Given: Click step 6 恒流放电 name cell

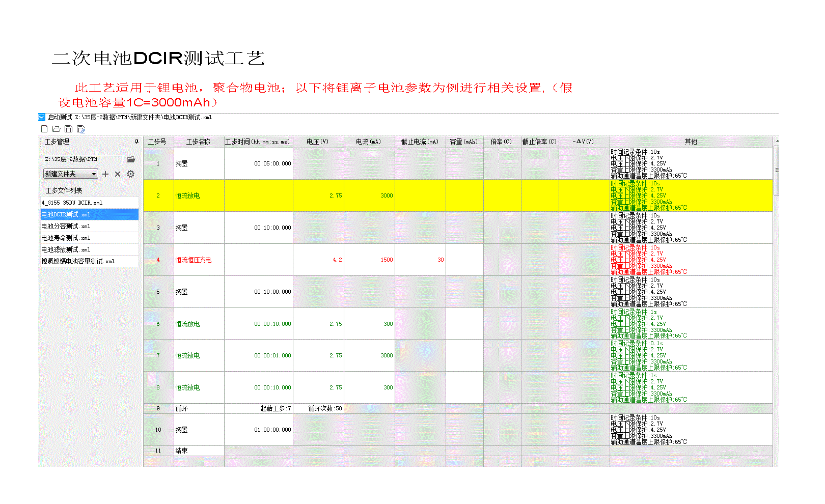Looking at the screenshot, I should point(199,324).
